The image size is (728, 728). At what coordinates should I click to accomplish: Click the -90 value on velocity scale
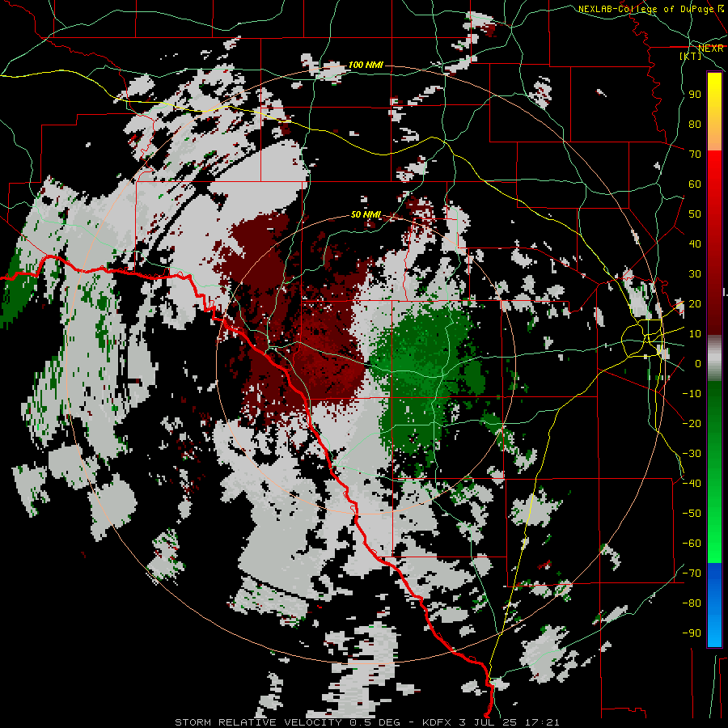point(692,633)
